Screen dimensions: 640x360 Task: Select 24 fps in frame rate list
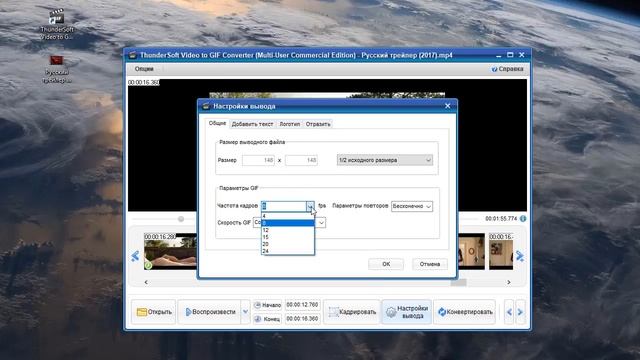click(288, 251)
